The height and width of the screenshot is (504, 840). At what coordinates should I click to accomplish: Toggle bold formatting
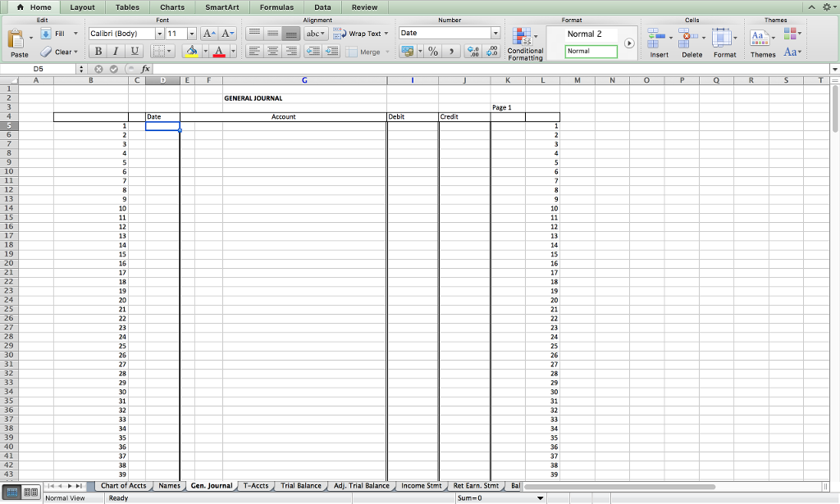[97, 51]
